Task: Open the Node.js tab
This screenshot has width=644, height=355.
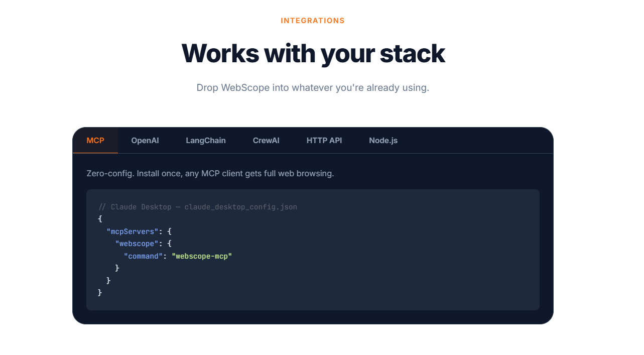Action: point(383,141)
